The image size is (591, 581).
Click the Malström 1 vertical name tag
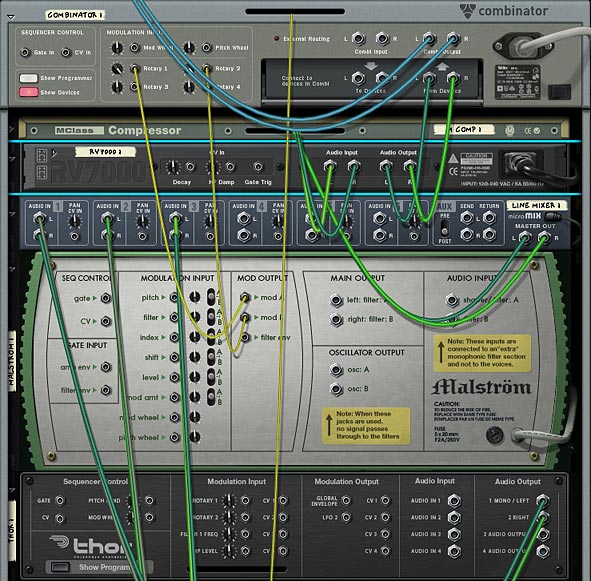coord(11,361)
